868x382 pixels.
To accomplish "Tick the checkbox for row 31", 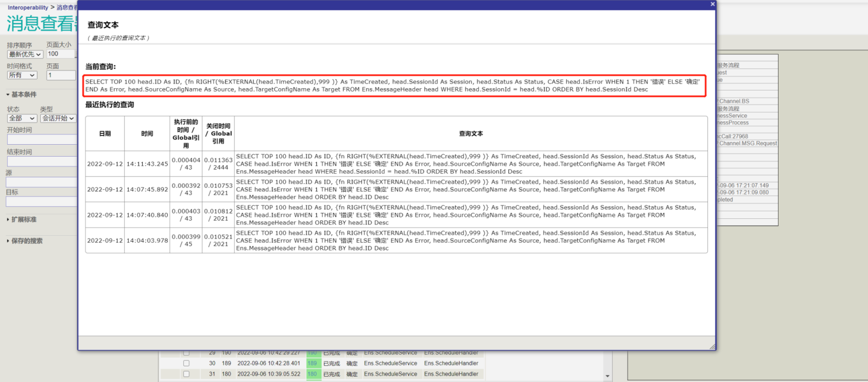I will (186, 374).
